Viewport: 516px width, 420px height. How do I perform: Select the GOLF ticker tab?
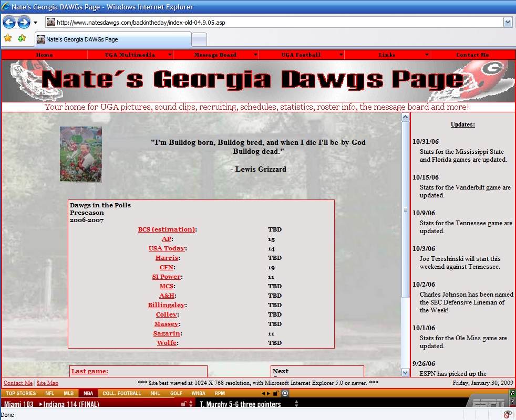[x=176, y=393]
